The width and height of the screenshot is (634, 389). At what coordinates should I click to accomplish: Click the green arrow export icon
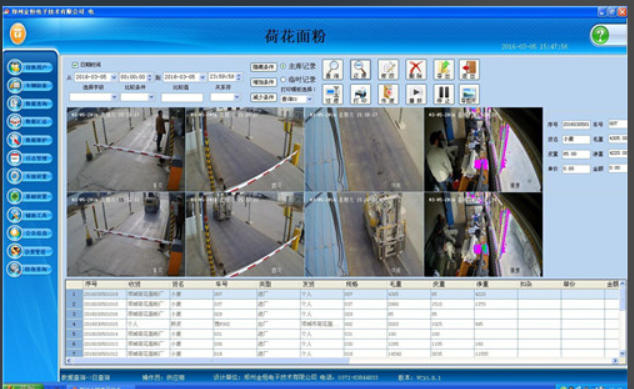point(444,70)
